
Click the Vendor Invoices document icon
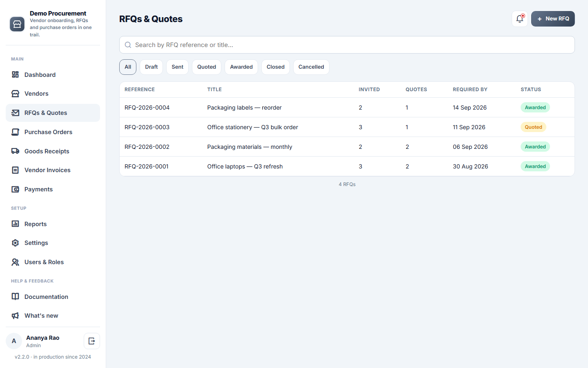(x=15, y=170)
